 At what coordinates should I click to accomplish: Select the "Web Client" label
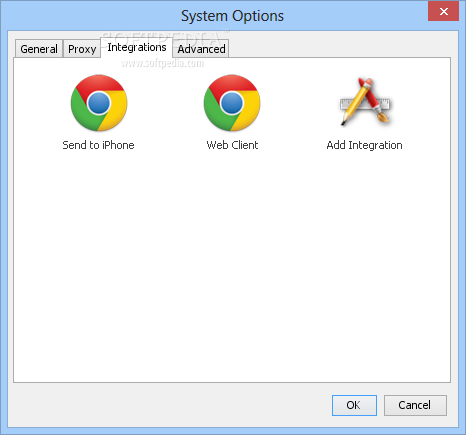[232, 145]
